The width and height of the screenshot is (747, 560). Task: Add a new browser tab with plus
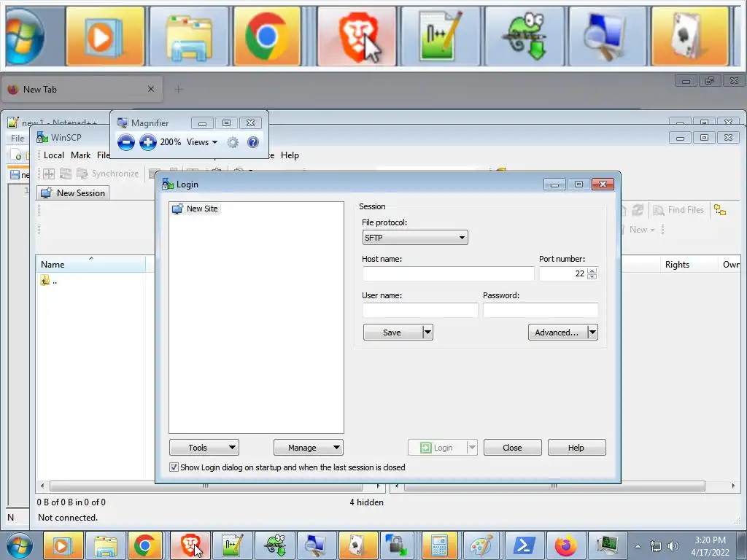(179, 89)
